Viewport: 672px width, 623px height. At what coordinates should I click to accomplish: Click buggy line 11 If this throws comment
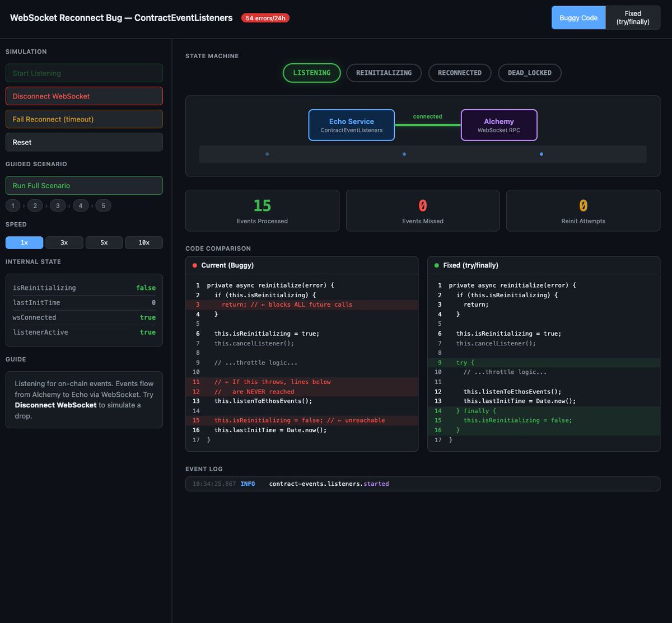point(302,382)
